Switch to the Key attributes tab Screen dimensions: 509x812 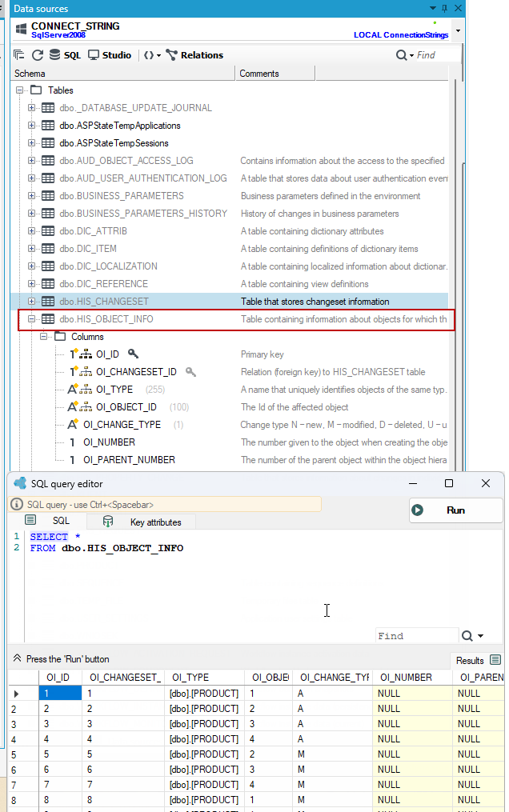[143, 522]
